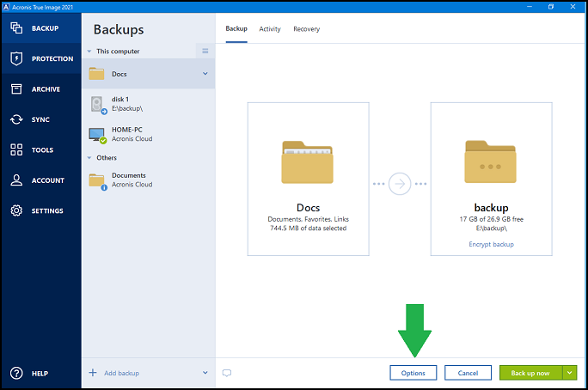Select TOOLS label in the sidebar
Viewport: 588px width, 390px height.
coord(42,149)
